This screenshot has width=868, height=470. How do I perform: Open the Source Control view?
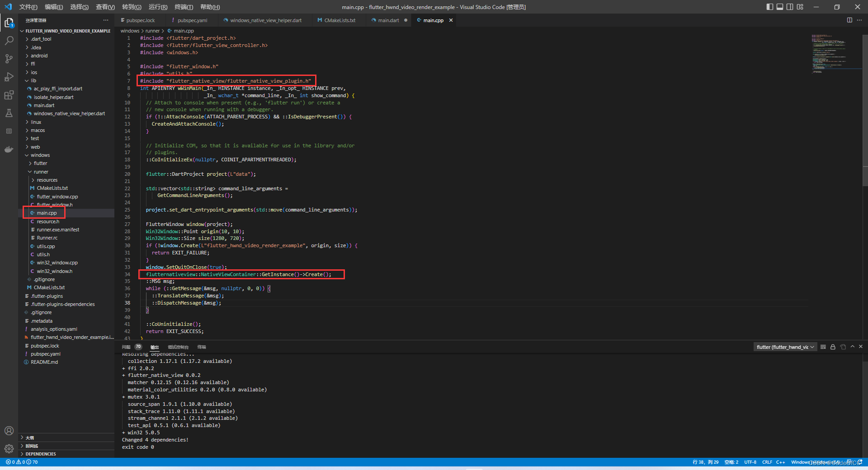[9, 59]
